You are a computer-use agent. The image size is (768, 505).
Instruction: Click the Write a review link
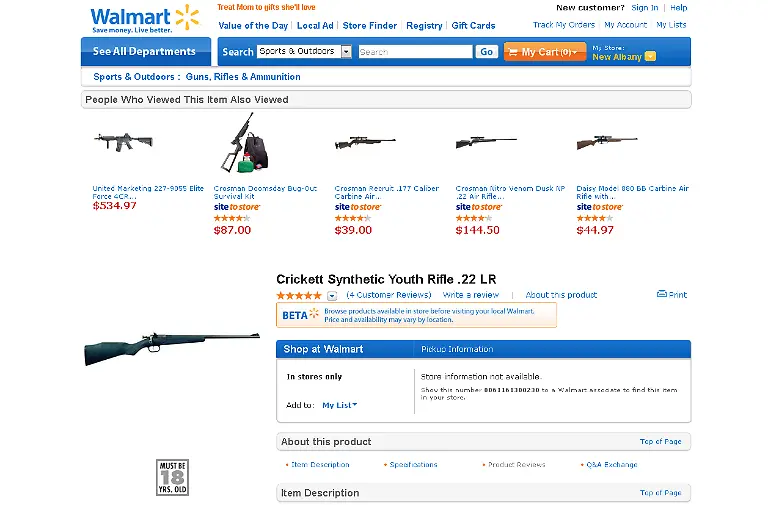point(470,296)
